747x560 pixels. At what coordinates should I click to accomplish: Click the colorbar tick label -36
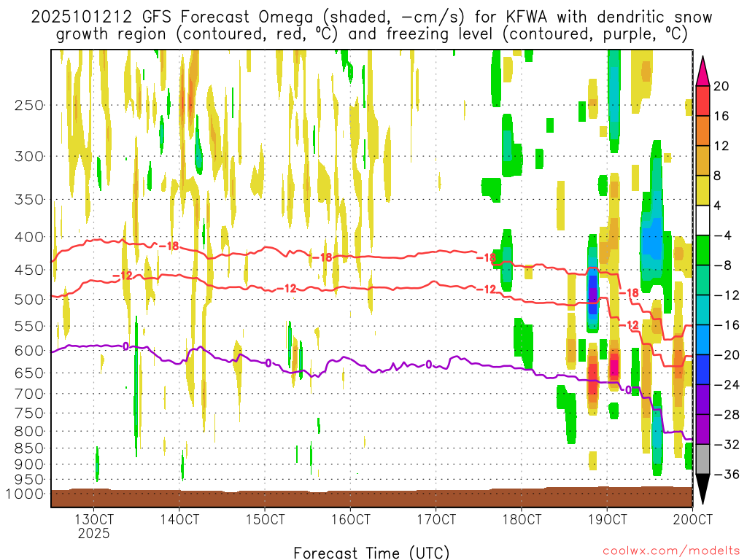(727, 474)
